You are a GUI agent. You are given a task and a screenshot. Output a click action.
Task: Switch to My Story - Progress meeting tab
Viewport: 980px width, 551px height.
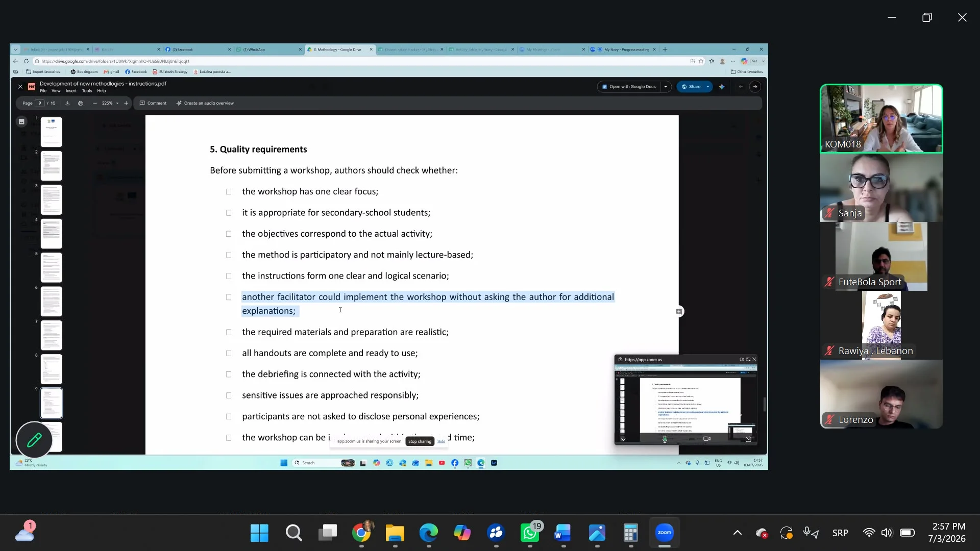[623, 49]
